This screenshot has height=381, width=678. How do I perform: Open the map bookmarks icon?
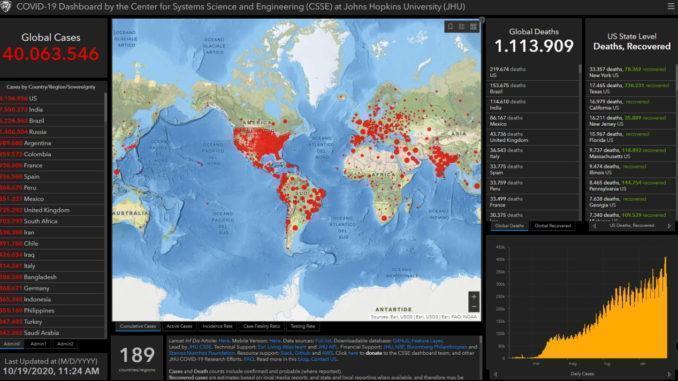pyautogui.click(x=450, y=27)
